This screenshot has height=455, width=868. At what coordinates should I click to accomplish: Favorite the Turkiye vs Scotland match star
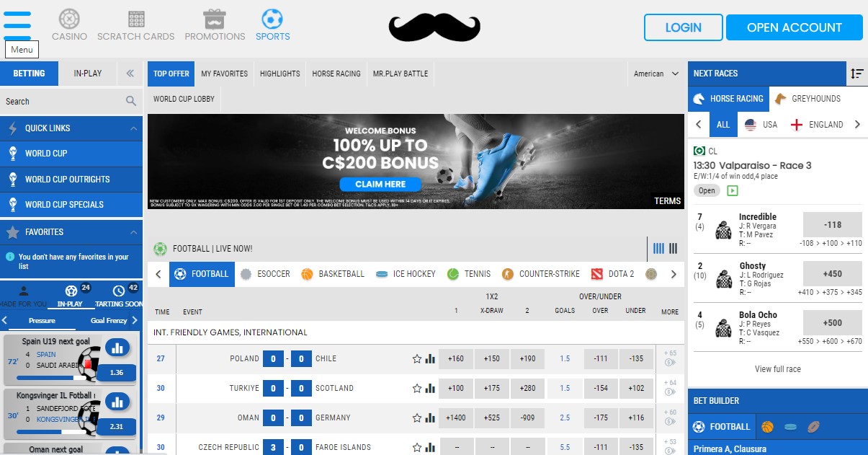[416, 388]
